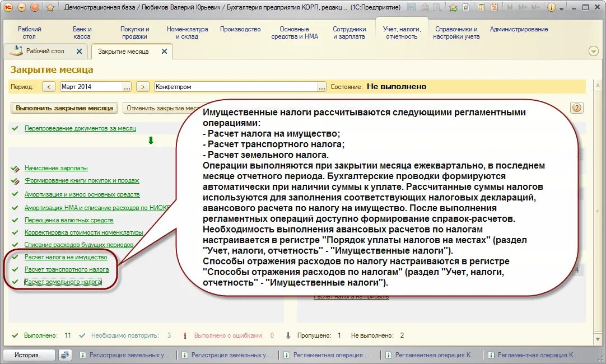
Task: Open Расчет транспортного налога link
Action: tap(67, 269)
